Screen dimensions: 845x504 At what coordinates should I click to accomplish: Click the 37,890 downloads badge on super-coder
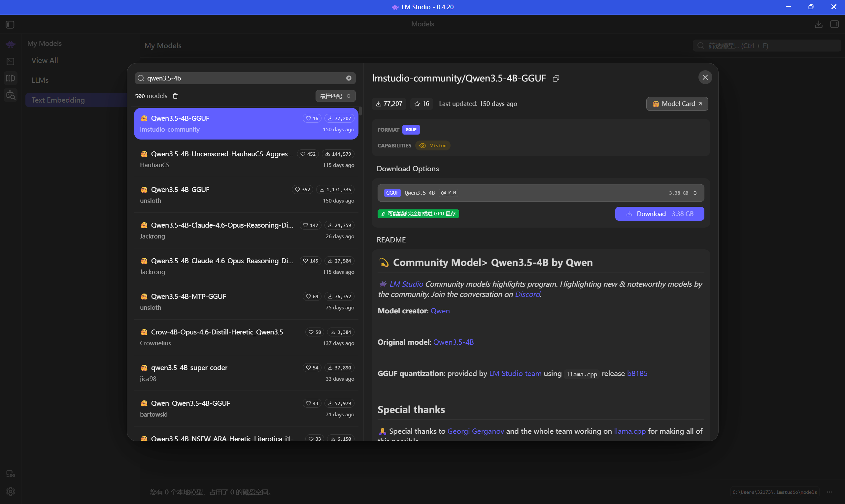(339, 368)
